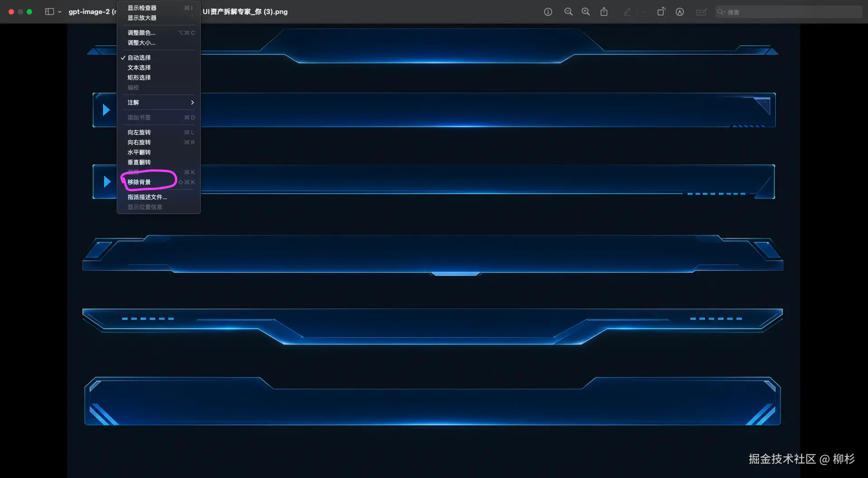The image size is (868, 478).
Task: Open the 调整大小... dialog
Action: click(141, 43)
